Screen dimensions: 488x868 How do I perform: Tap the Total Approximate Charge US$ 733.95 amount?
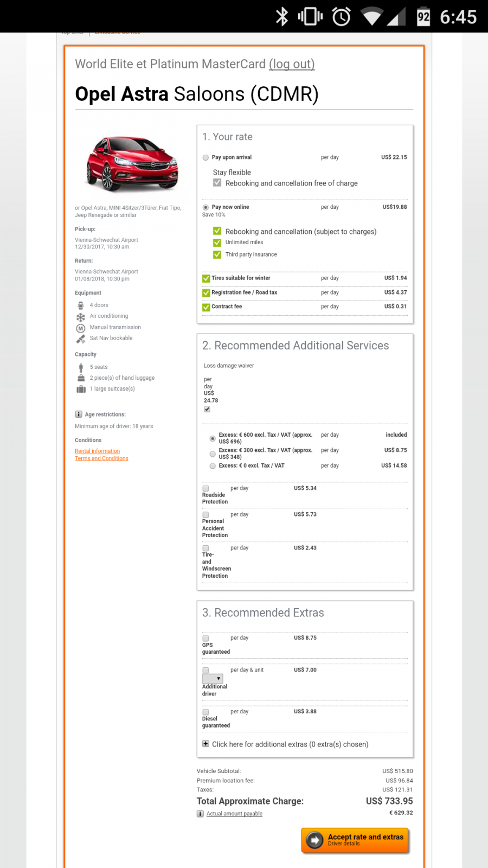click(389, 801)
